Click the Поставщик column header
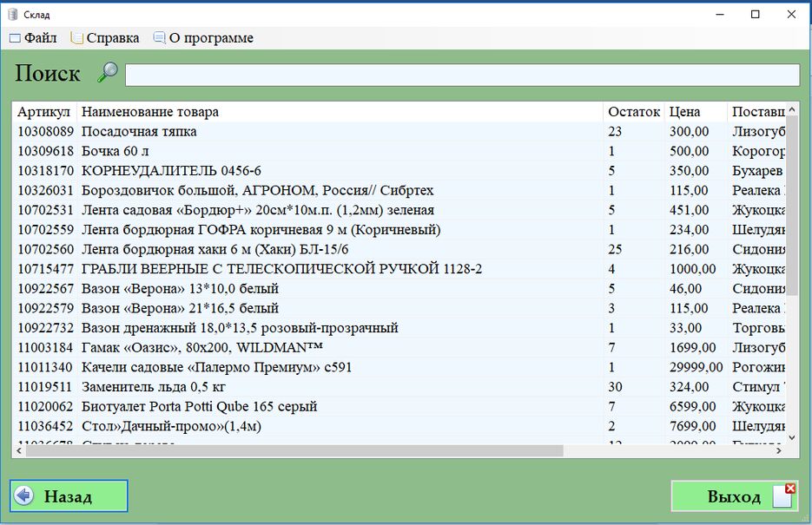The height and width of the screenshot is (525, 812). [x=756, y=112]
